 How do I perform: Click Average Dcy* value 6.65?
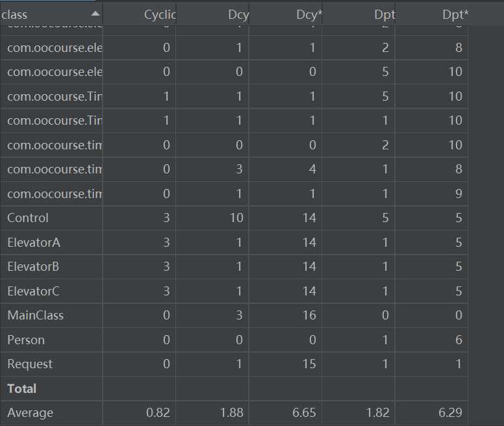[304, 412]
